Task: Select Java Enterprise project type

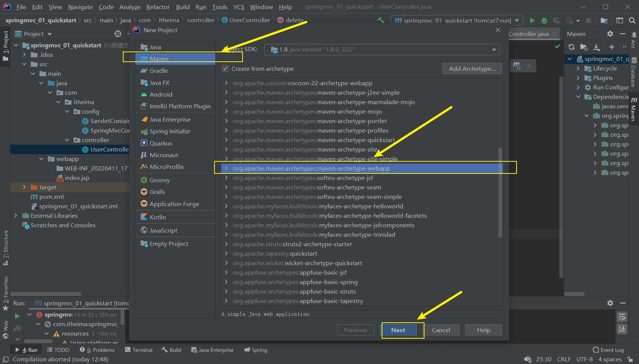Action: (x=175, y=120)
